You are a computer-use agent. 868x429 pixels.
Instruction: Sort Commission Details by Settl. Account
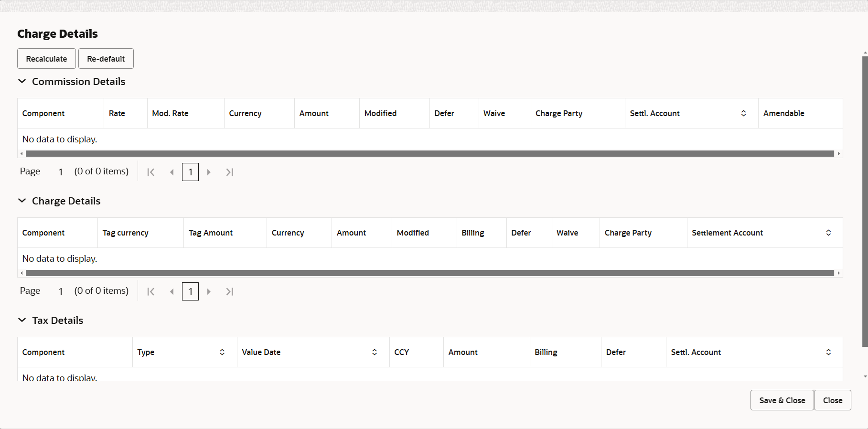743,113
